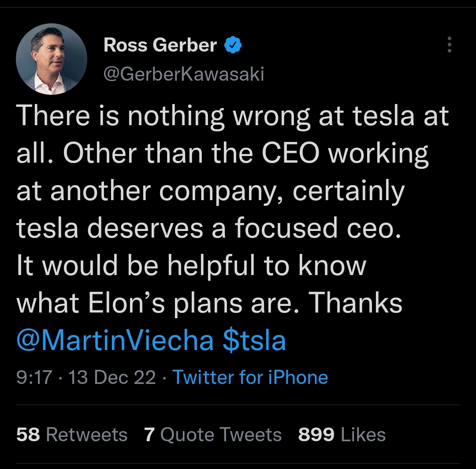Image resolution: width=476 pixels, height=469 pixels.
Task: Click the number 58 before Retweets
Action: tap(28, 435)
